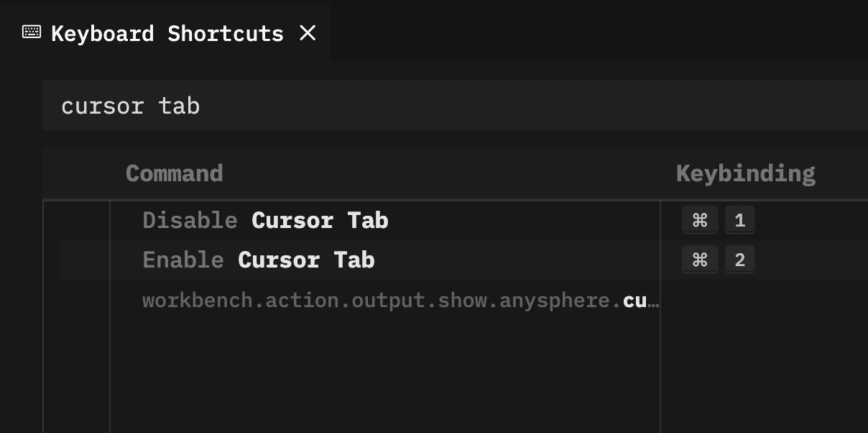868x433 pixels.
Task: Click bold "Cursor Tab" text in the Disable row
Action: [x=320, y=220]
